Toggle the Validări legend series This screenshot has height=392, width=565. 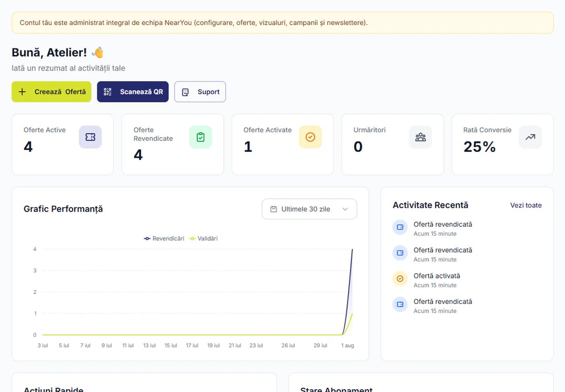[203, 238]
